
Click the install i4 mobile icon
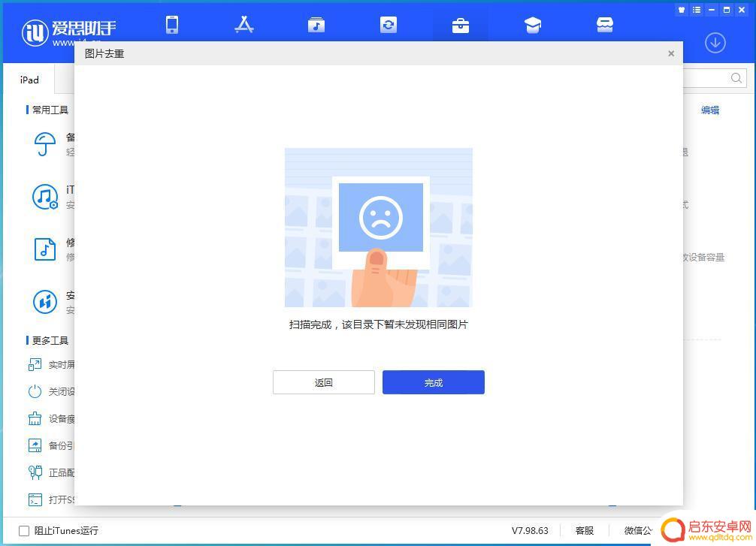pyautogui.click(x=45, y=302)
